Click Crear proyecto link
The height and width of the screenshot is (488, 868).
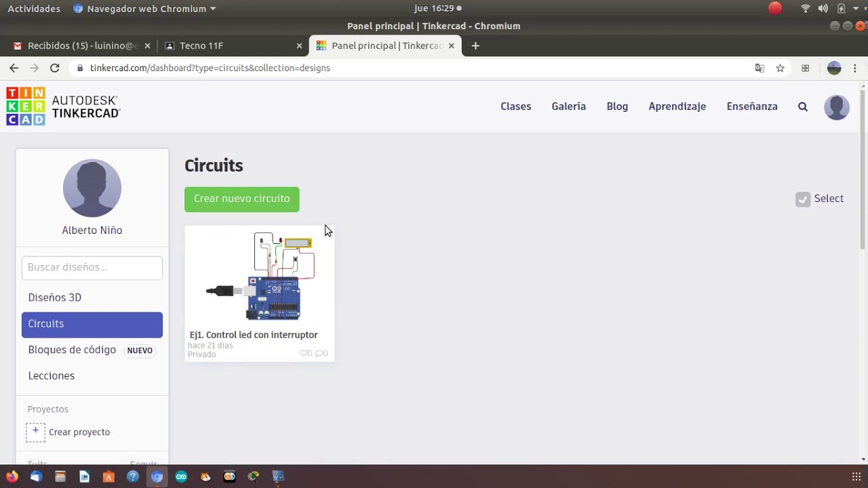pos(79,432)
